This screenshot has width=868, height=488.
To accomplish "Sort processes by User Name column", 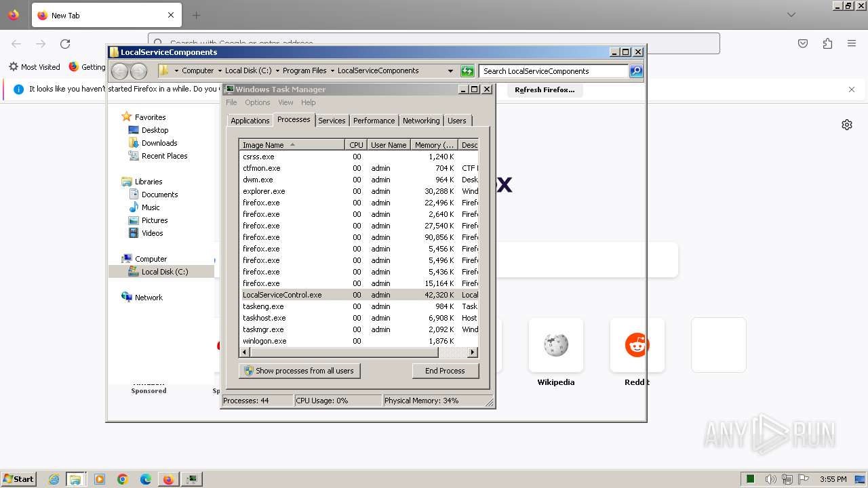I will pyautogui.click(x=389, y=145).
